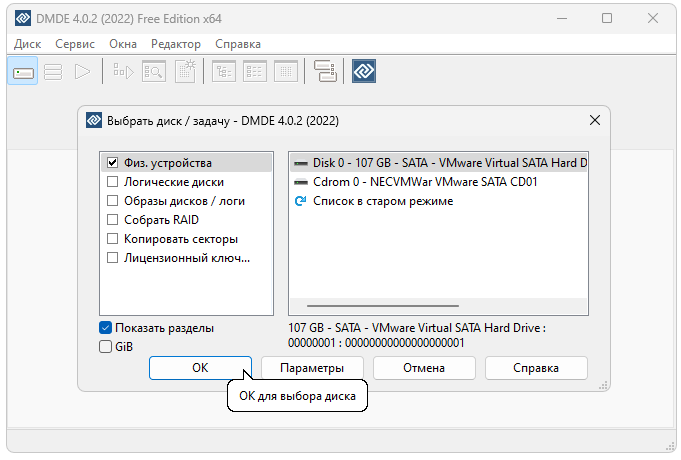
Task: Click the Отмена button
Action: coord(424,368)
